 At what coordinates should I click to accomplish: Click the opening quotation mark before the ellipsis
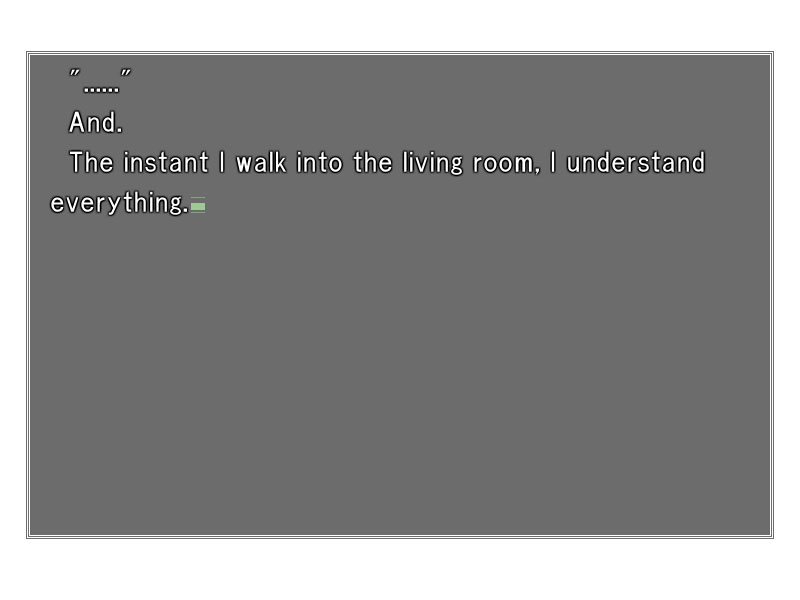pyautogui.click(x=74, y=73)
